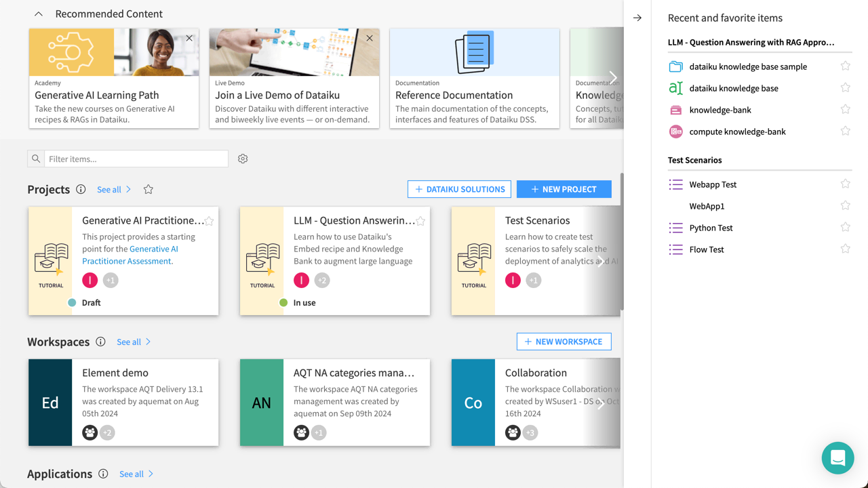This screenshot has width=868, height=488.
Task: Toggle the favorite star on LLM Question Answering project
Action: click(x=421, y=220)
